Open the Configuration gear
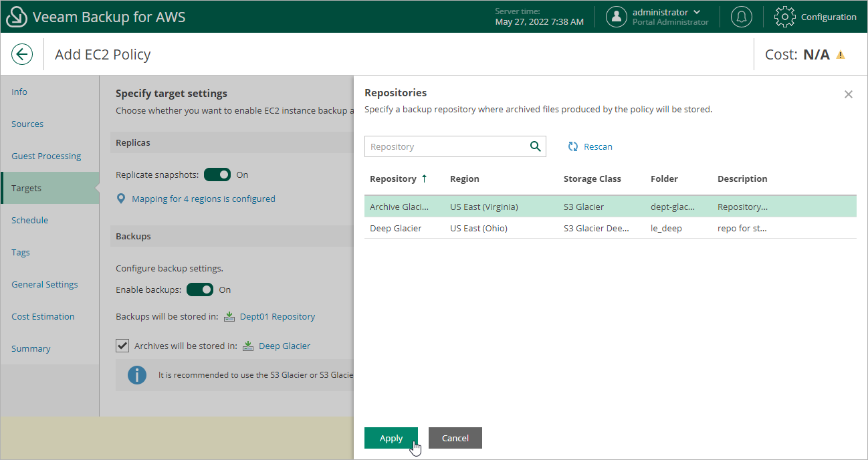Screen dimensions: 868x460 coord(784,17)
